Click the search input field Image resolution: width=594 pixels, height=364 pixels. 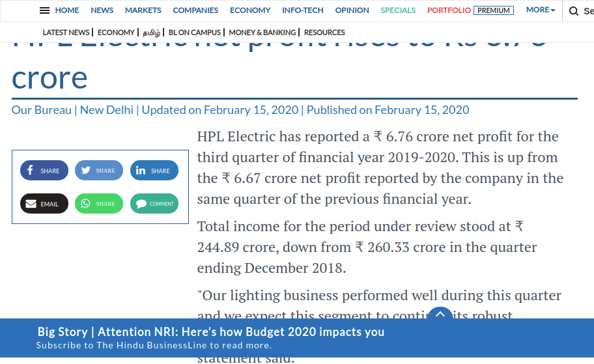(588, 11)
